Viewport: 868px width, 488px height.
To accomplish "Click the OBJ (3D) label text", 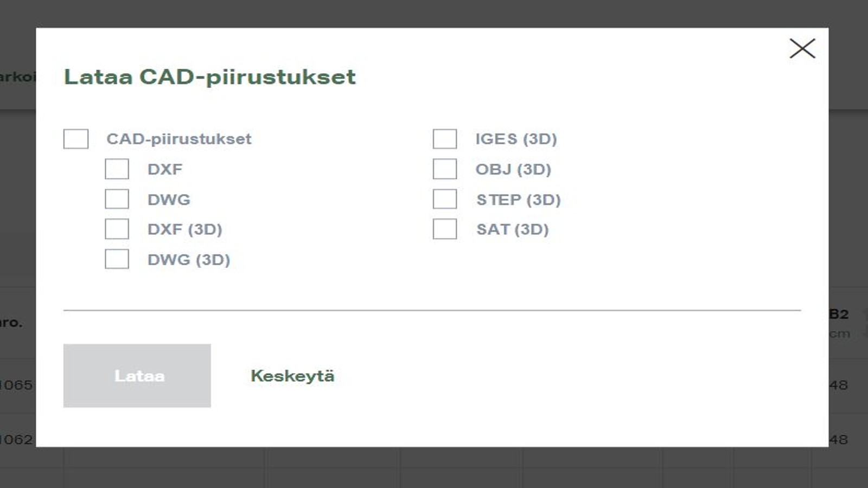I will (x=513, y=169).
